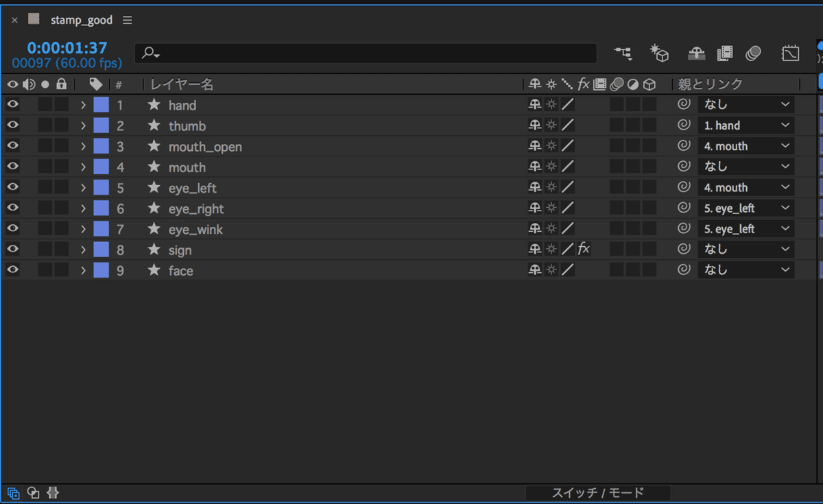The height and width of the screenshot is (504, 823).
Task: Click the pick whip on mouth_open row
Action: point(683,146)
